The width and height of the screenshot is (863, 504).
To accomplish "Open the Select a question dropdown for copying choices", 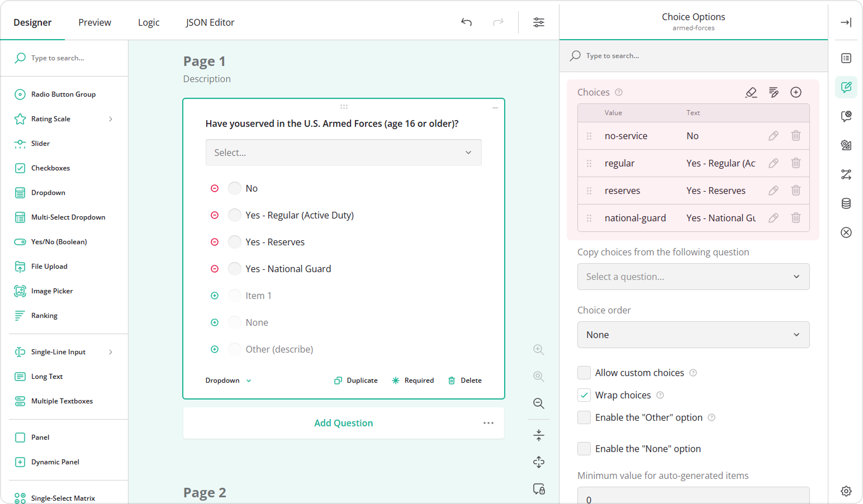I will click(x=693, y=277).
